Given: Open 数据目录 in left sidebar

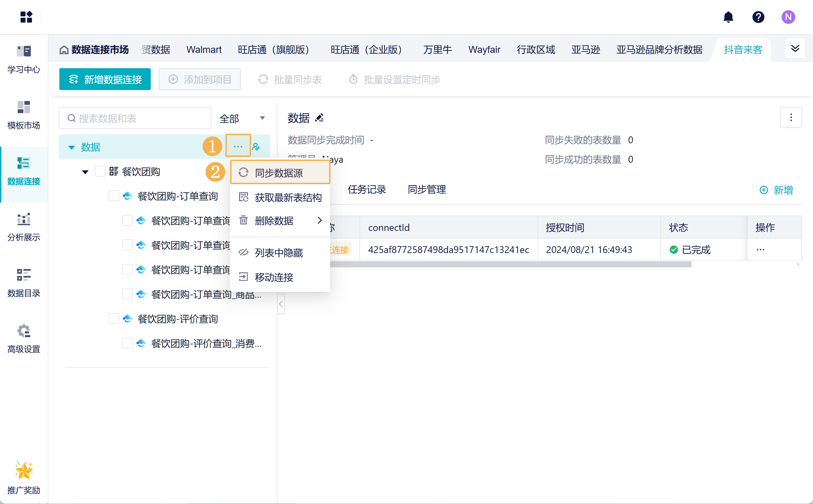Looking at the screenshot, I should click(x=24, y=283).
